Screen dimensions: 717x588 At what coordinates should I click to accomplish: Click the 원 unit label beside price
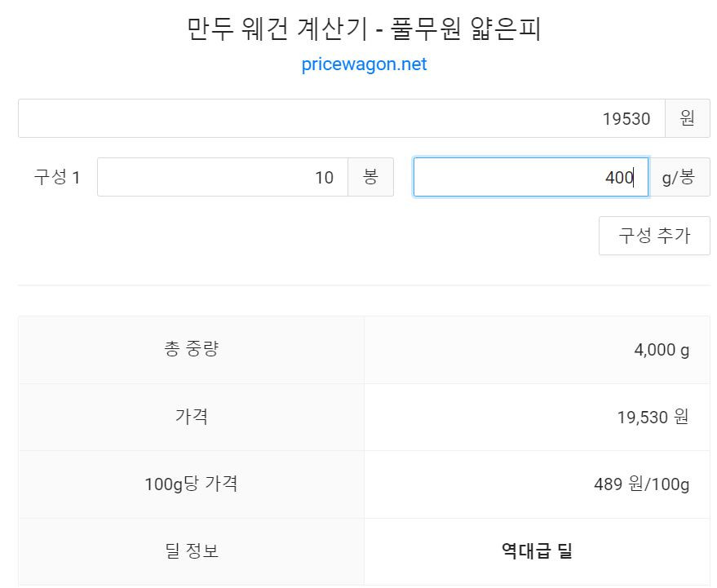coord(688,118)
